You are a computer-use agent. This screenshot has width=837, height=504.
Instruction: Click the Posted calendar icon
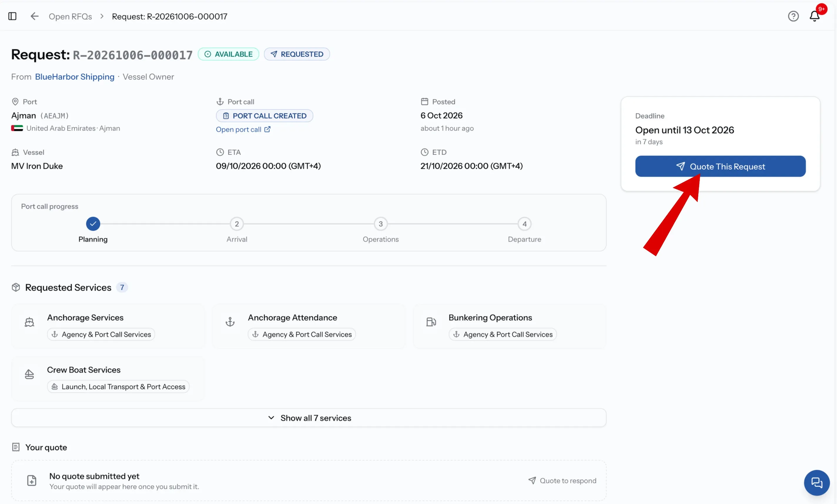pos(425,102)
